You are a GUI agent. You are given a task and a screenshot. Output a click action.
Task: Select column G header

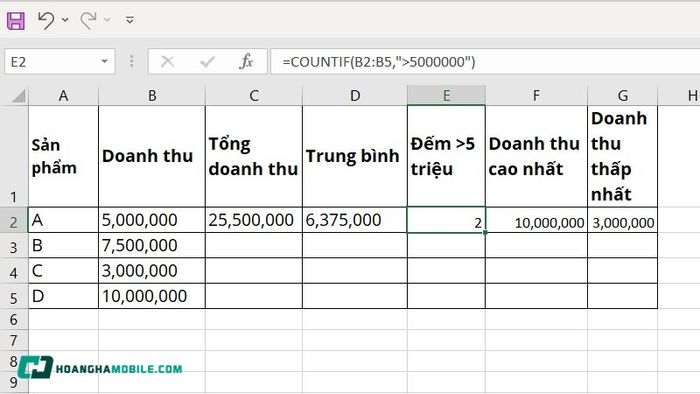(622, 95)
